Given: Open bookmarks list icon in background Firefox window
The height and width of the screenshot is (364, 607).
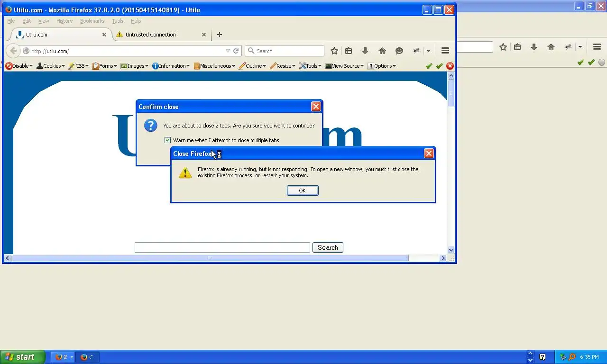Looking at the screenshot, I should click(517, 47).
